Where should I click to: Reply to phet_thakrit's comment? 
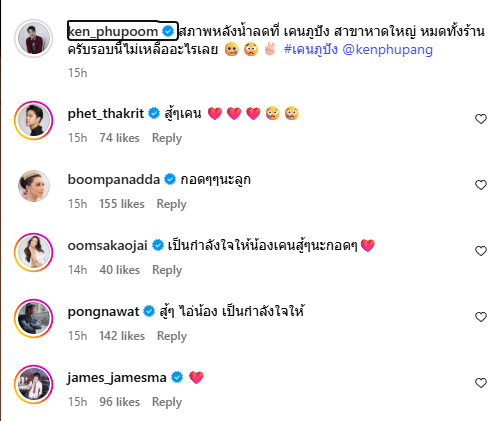point(167,138)
